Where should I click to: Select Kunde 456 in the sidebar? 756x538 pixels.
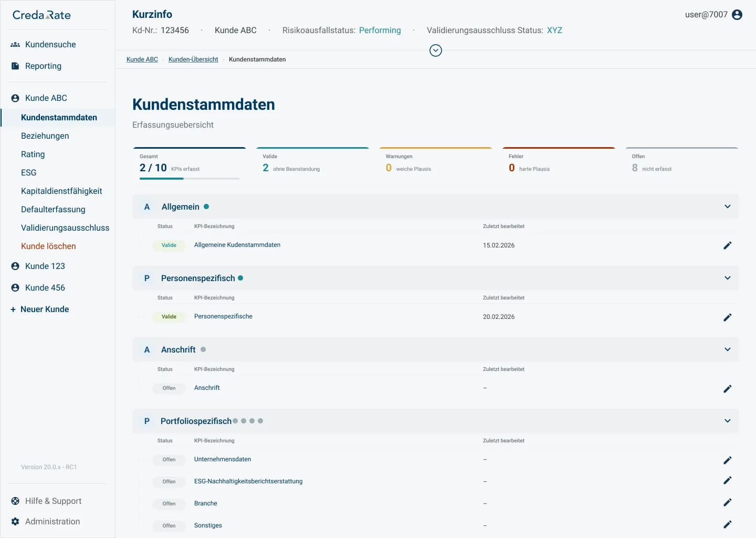click(45, 288)
